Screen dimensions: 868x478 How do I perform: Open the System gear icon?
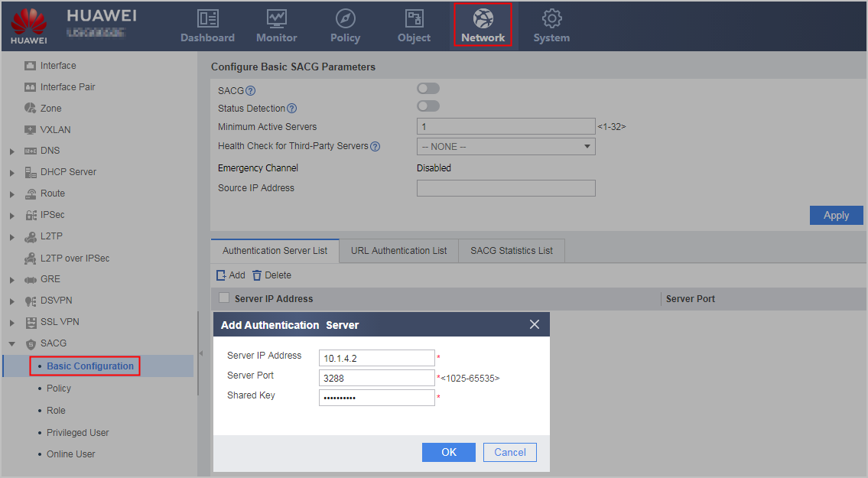tap(551, 19)
